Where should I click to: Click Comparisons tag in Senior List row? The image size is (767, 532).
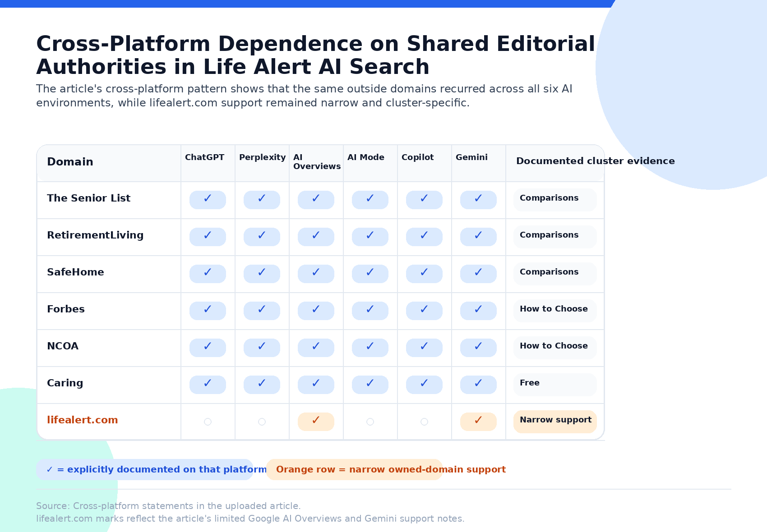(555, 200)
